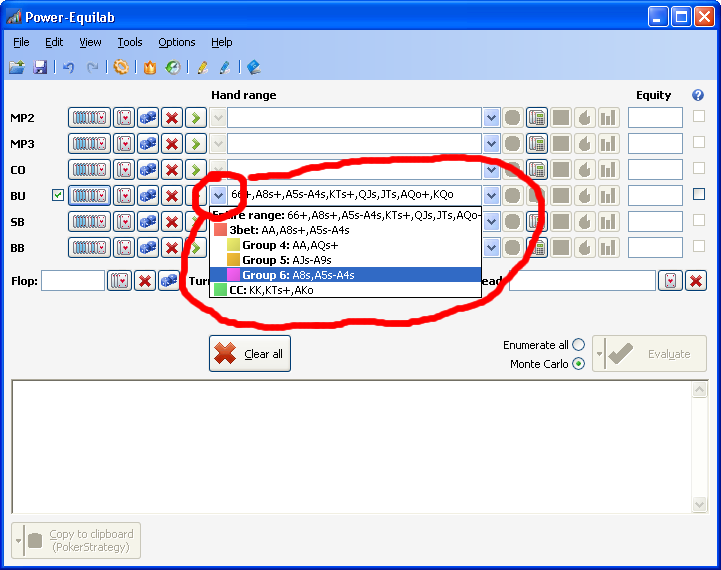Clear BU hand range with red X

coord(172,196)
